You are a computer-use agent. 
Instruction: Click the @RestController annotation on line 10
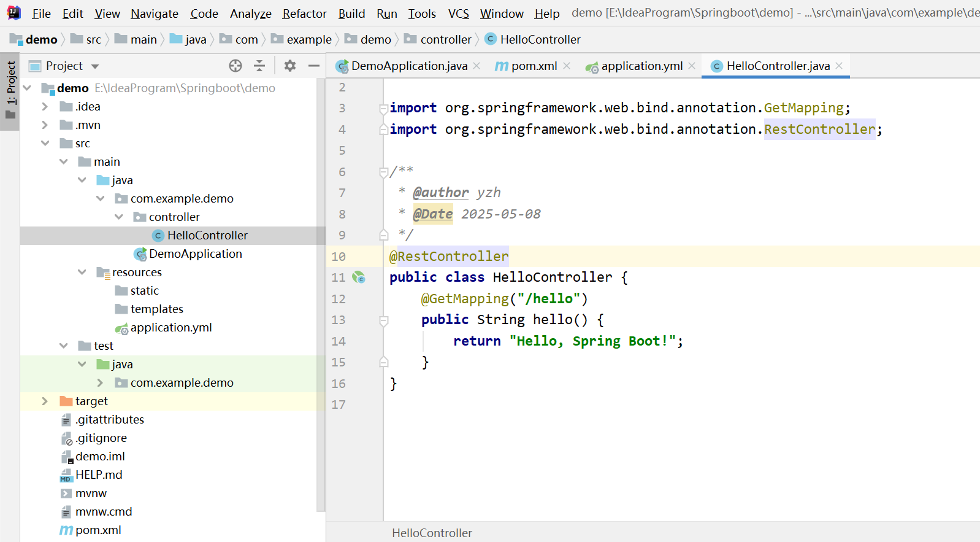(x=449, y=257)
